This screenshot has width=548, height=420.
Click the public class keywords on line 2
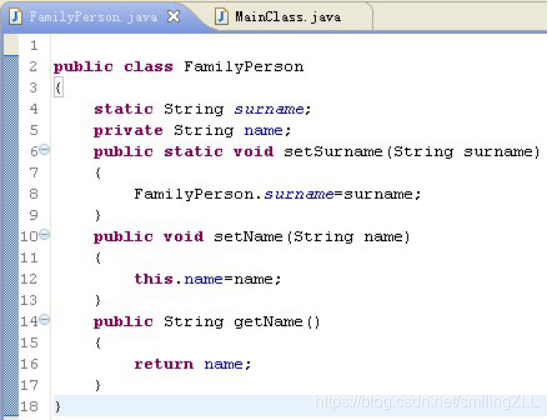tap(113, 66)
